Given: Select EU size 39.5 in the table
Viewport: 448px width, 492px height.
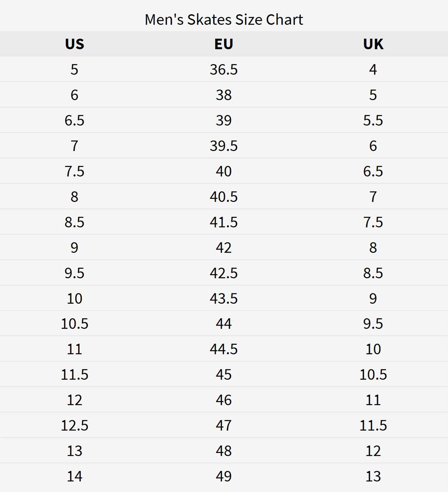Looking at the screenshot, I should [224, 146].
